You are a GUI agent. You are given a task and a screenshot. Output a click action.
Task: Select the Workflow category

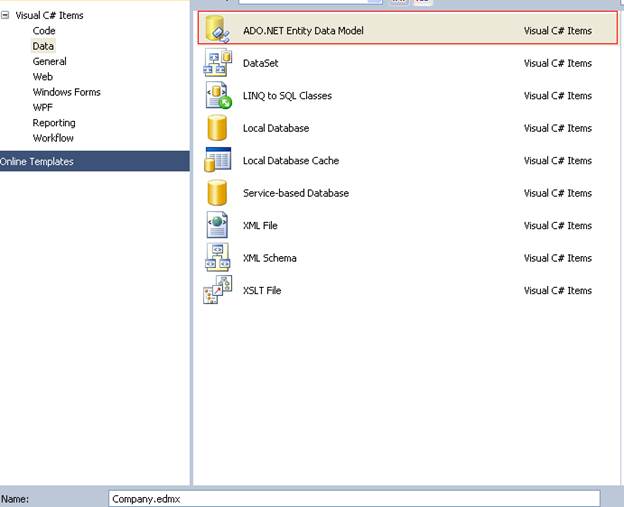pos(53,138)
